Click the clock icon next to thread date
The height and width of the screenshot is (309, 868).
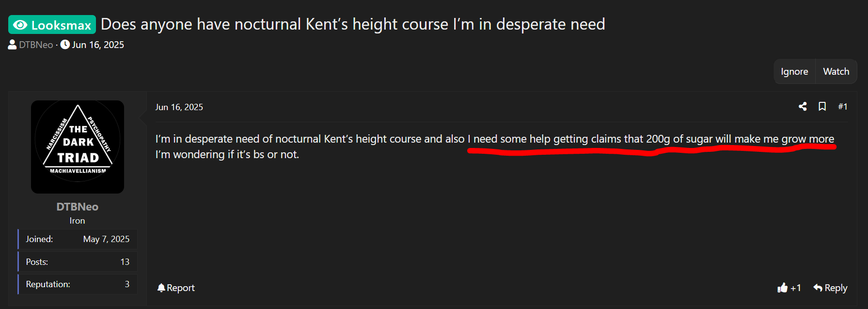coord(65,45)
